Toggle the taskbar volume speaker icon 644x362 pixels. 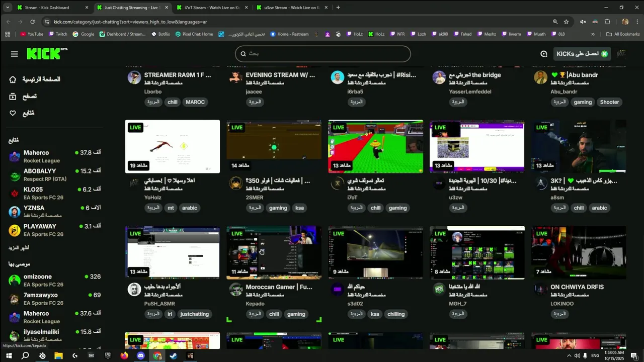(x=577, y=355)
